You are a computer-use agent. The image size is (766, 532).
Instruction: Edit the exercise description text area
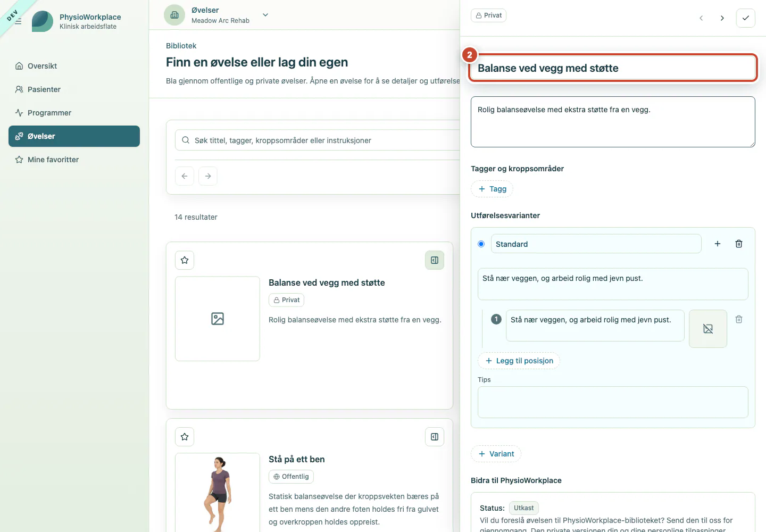click(613, 122)
